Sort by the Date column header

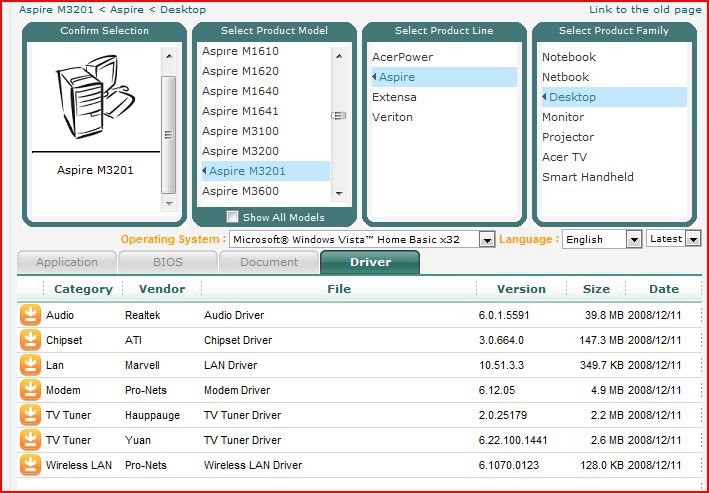pyautogui.click(x=664, y=289)
